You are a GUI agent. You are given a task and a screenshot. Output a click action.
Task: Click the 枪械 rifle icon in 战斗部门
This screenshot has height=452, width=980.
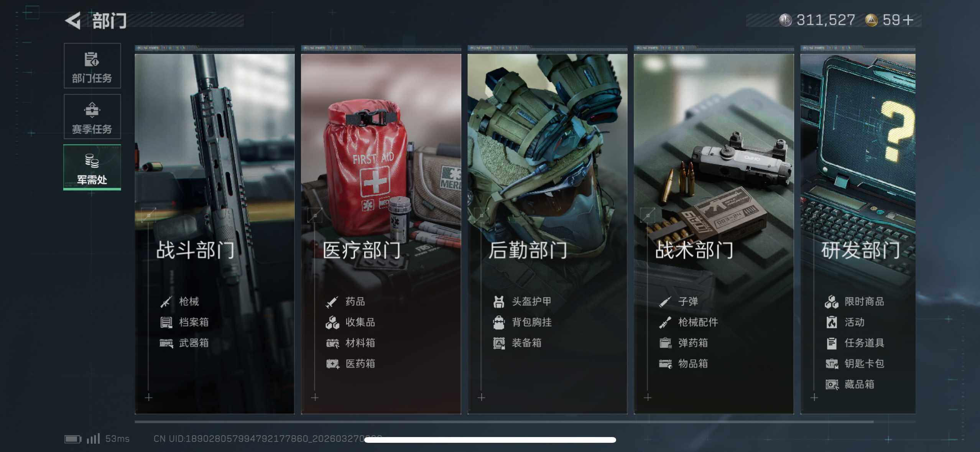166,302
